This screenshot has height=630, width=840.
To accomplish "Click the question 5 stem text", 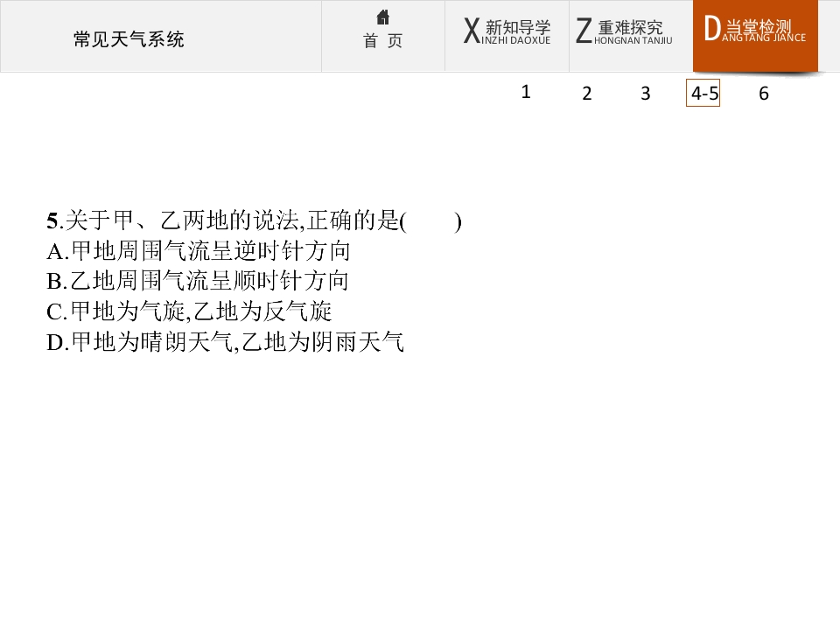I will pyautogui.click(x=254, y=220).
